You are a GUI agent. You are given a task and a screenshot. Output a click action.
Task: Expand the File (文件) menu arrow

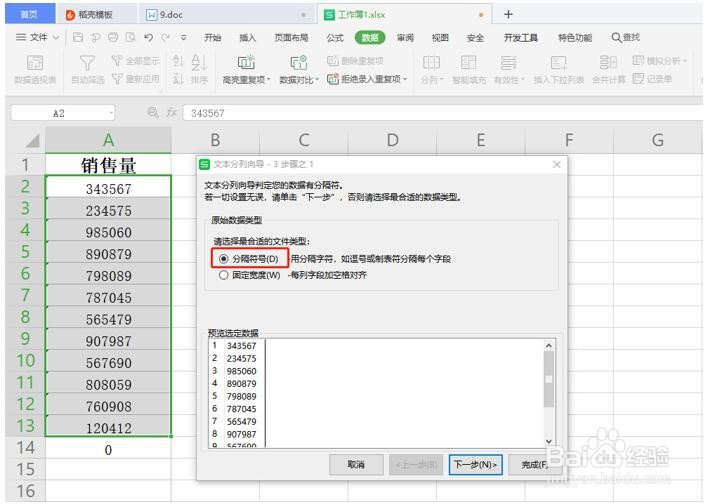(x=56, y=38)
